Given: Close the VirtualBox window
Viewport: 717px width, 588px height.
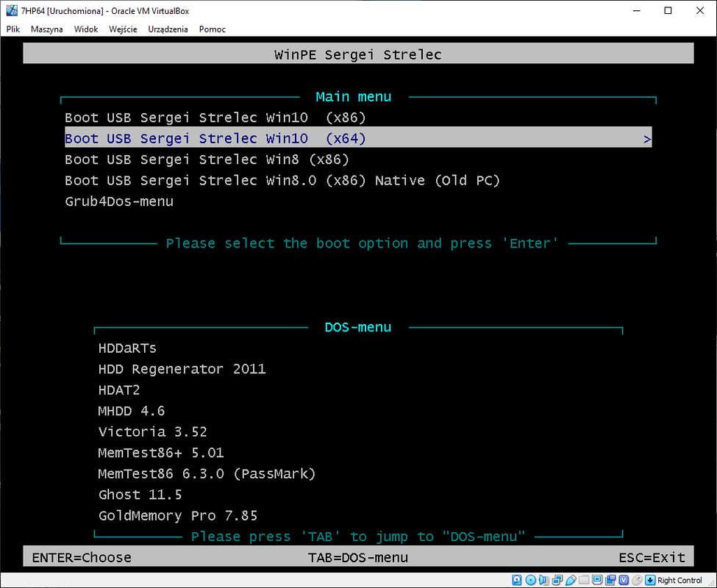Looking at the screenshot, I should click(700, 10).
